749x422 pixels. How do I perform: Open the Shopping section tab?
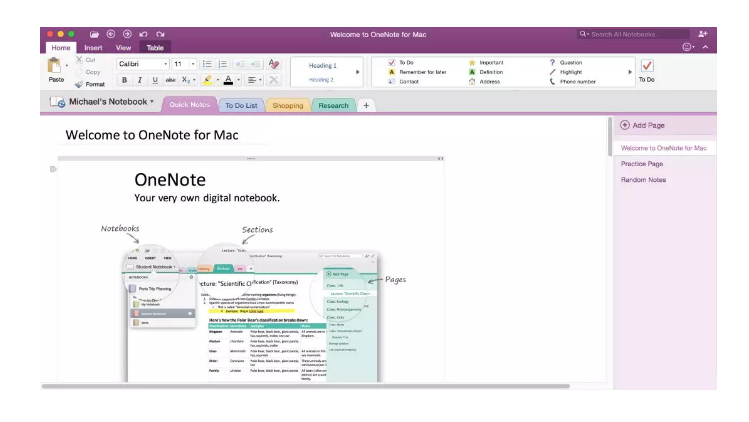(288, 106)
